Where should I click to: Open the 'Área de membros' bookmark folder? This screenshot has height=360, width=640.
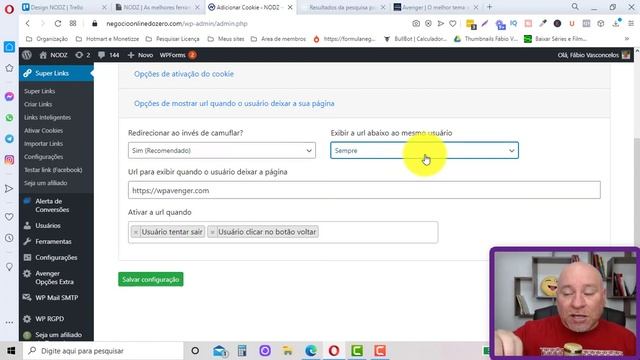[278, 39]
